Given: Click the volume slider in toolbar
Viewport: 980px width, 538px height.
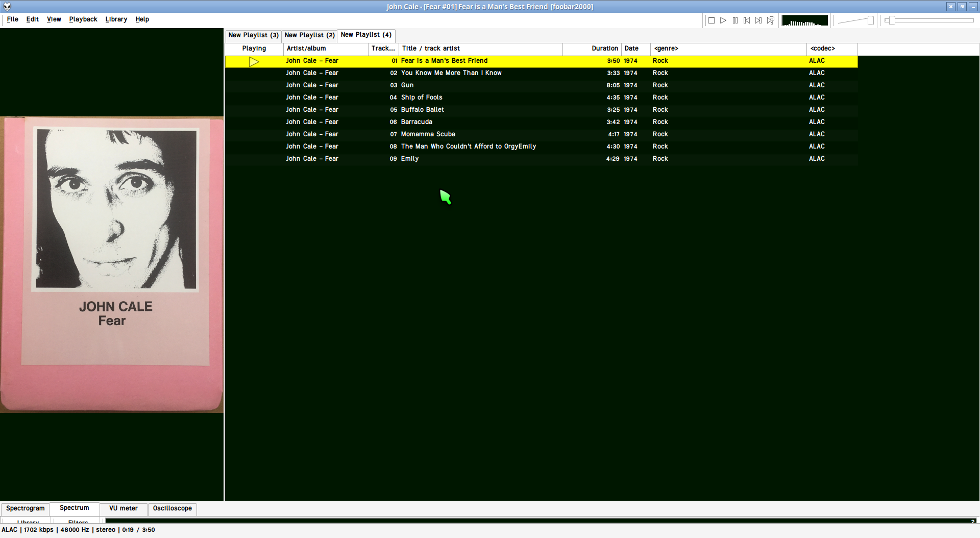Looking at the screenshot, I should [x=856, y=20].
